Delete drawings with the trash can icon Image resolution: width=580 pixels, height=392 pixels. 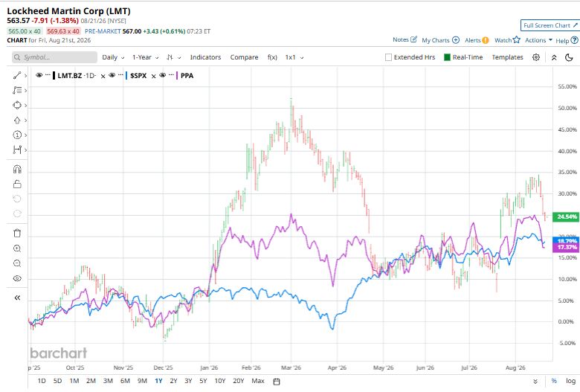[x=17, y=234]
